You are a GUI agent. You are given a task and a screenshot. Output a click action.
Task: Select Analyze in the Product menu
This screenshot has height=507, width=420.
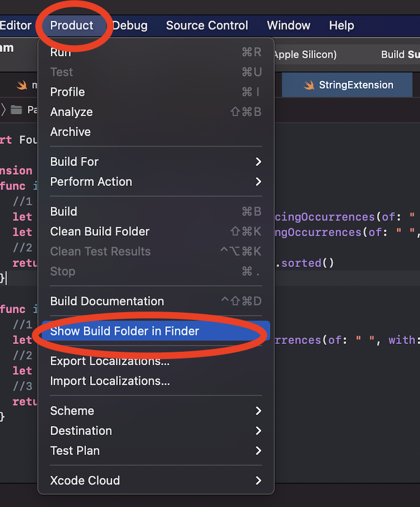pyautogui.click(x=71, y=112)
